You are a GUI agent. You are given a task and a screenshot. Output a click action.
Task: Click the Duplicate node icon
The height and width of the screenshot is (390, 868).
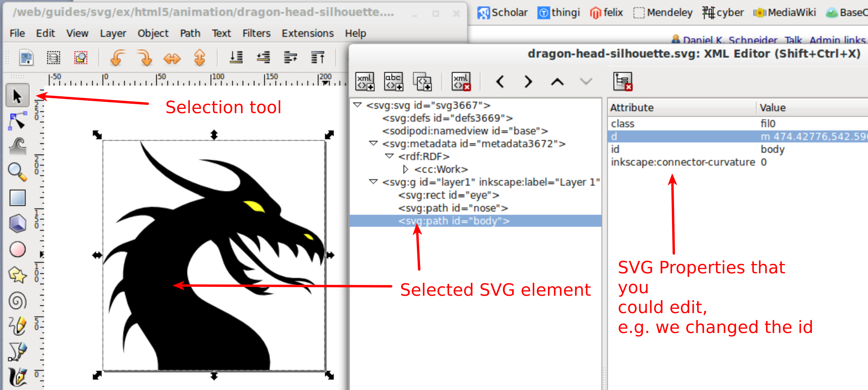click(x=422, y=81)
